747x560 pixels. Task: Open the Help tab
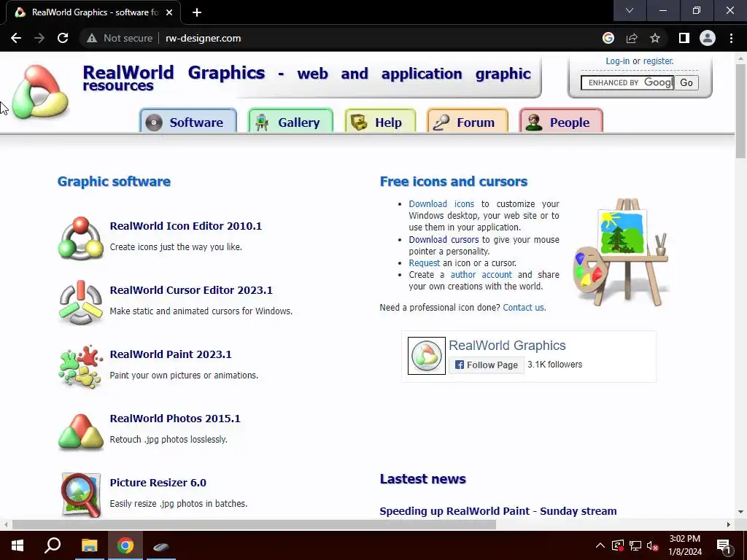380,122
